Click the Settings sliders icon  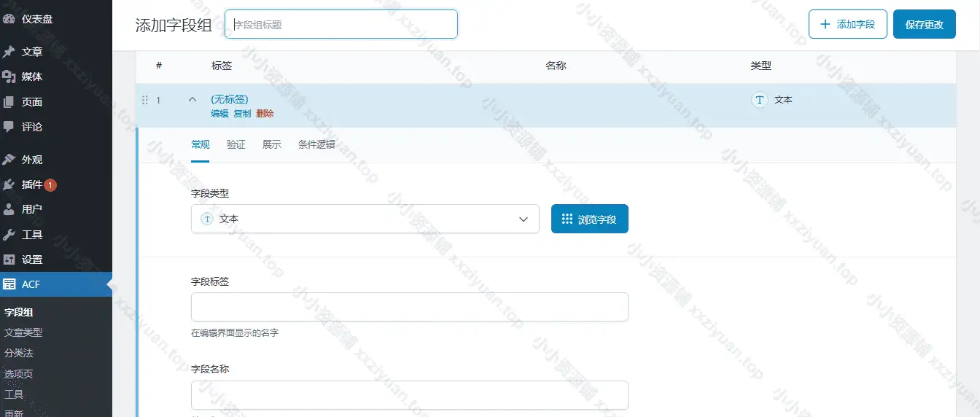9,260
